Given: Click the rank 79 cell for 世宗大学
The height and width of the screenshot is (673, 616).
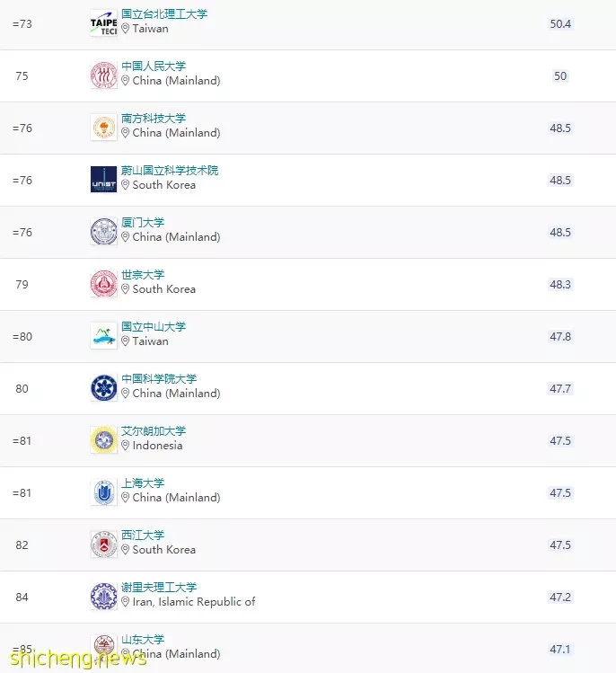Looking at the screenshot, I should tap(22, 284).
